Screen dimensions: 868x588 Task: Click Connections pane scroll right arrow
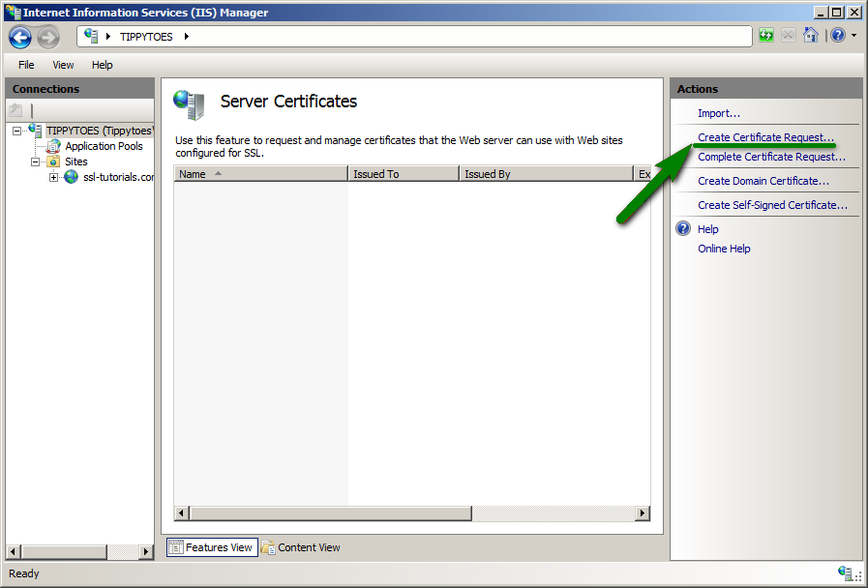tap(146, 551)
